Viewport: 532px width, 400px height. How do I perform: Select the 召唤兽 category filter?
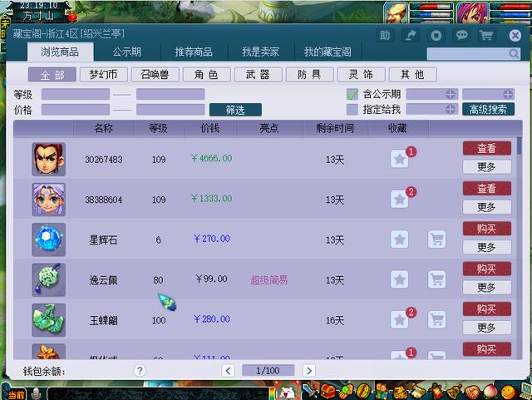tap(155, 74)
